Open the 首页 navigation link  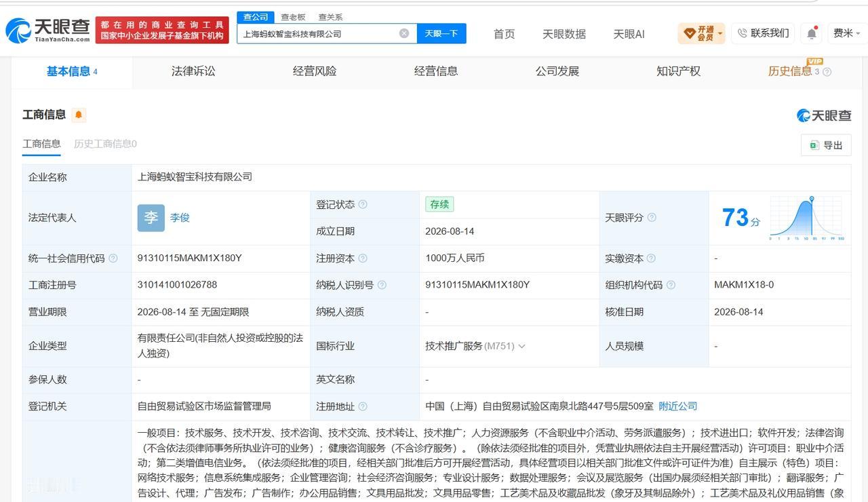click(504, 34)
